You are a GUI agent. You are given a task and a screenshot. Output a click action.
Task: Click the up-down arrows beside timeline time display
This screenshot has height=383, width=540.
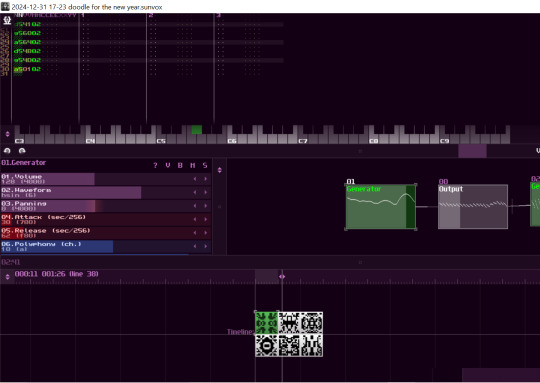point(7,276)
